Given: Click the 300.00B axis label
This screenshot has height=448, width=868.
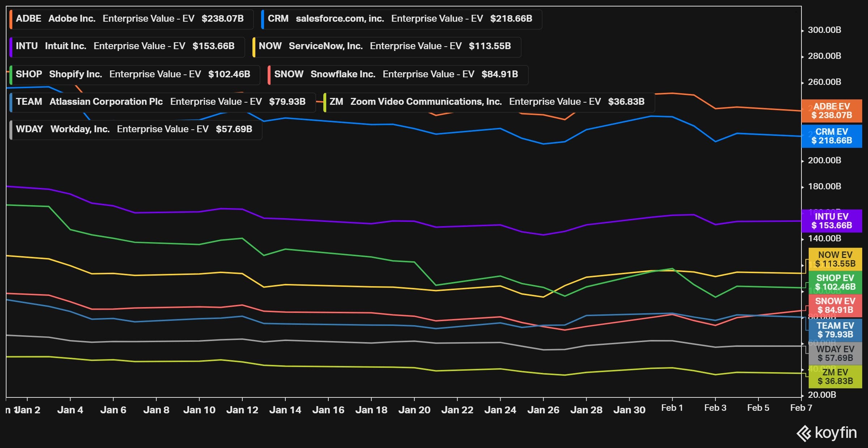Looking at the screenshot, I should pos(824,30).
